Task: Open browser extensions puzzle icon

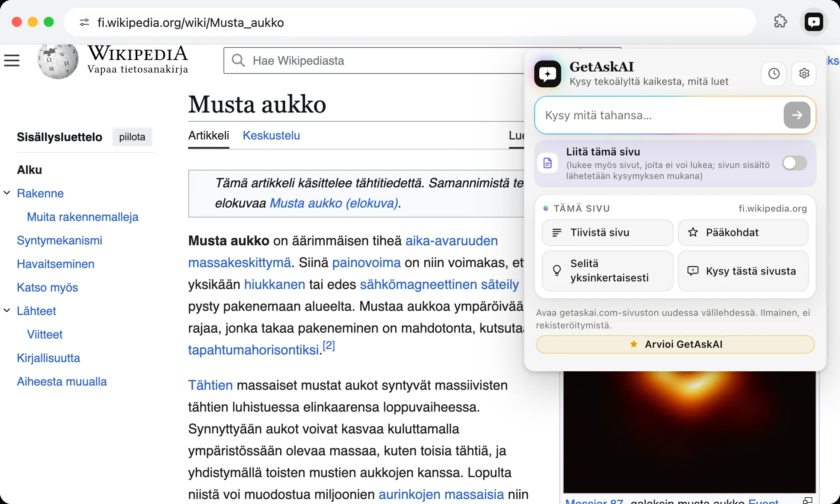Action: tap(780, 22)
